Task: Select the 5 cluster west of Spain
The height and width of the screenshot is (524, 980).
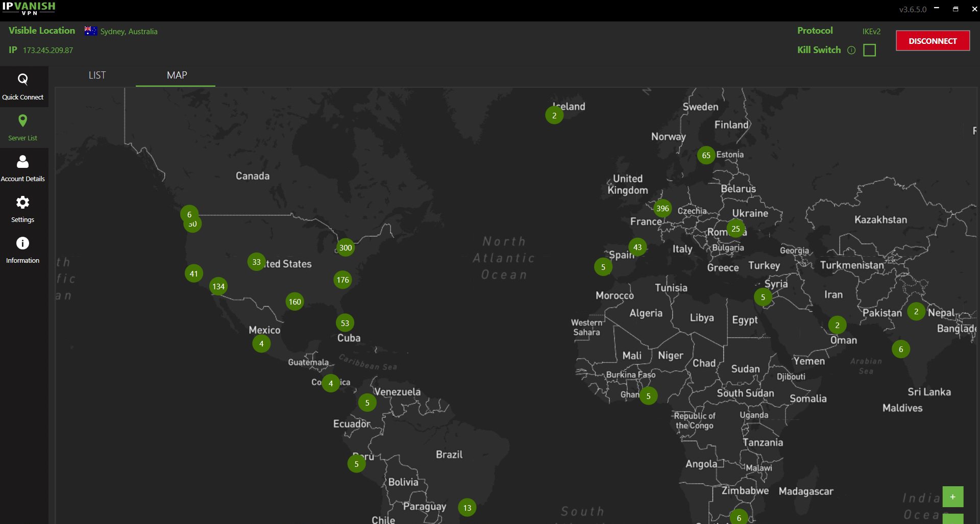Action: [x=603, y=267]
